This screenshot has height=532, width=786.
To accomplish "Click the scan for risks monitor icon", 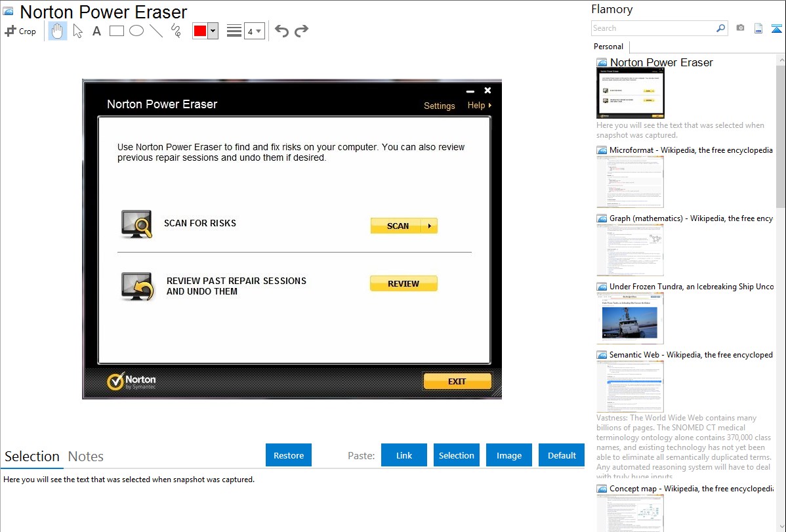I will pyautogui.click(x=137, y=224).
